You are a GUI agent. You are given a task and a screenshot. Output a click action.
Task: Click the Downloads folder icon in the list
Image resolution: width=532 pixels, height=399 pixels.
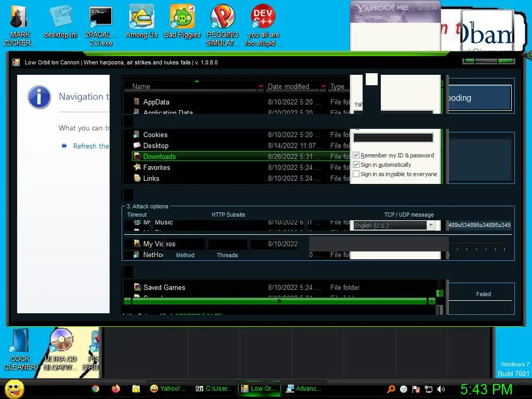(x=137, y=156)
